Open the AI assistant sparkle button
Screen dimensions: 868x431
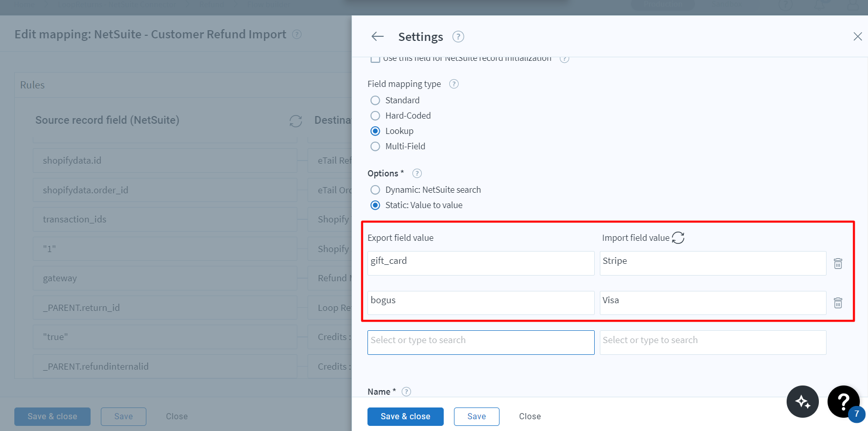point(802,401)
